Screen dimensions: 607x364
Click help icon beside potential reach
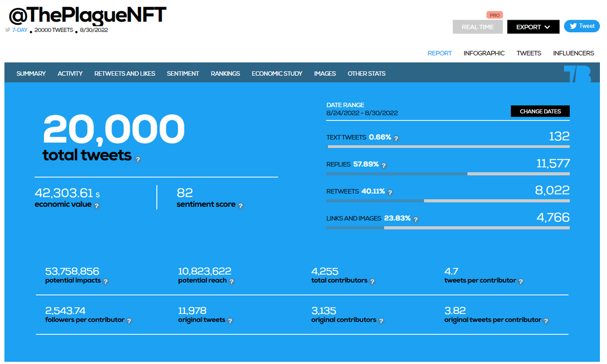pos(231,282)
